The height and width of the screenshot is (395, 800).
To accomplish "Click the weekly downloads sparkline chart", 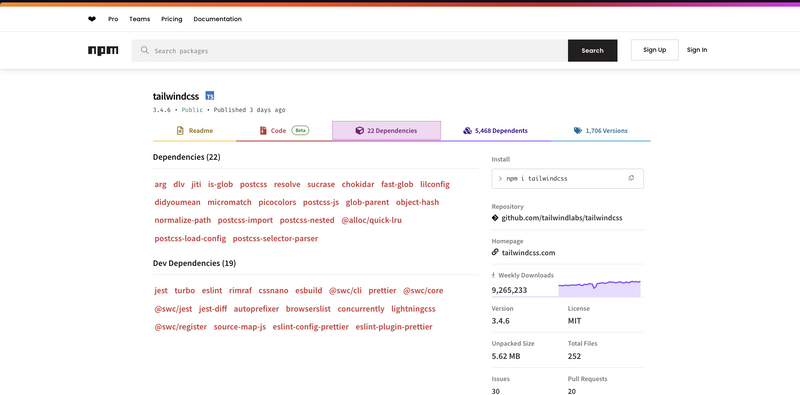I will [599, 288].
